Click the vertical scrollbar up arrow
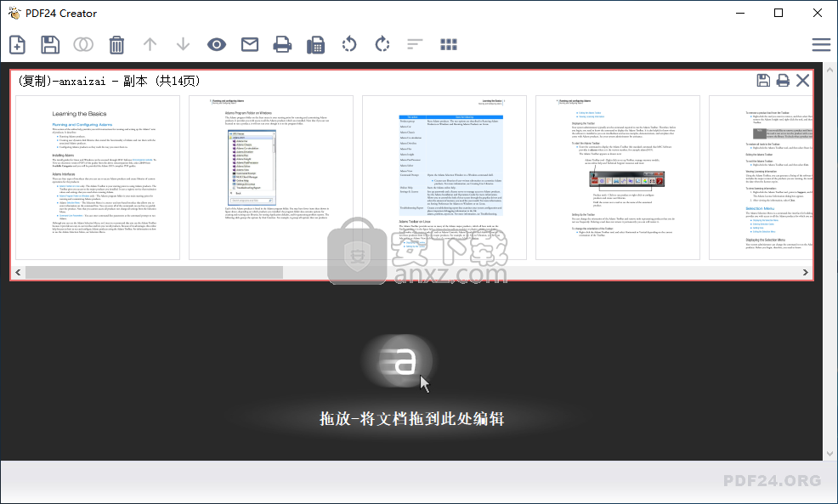Viewport: 838px width, 504px height. point(830,70)
